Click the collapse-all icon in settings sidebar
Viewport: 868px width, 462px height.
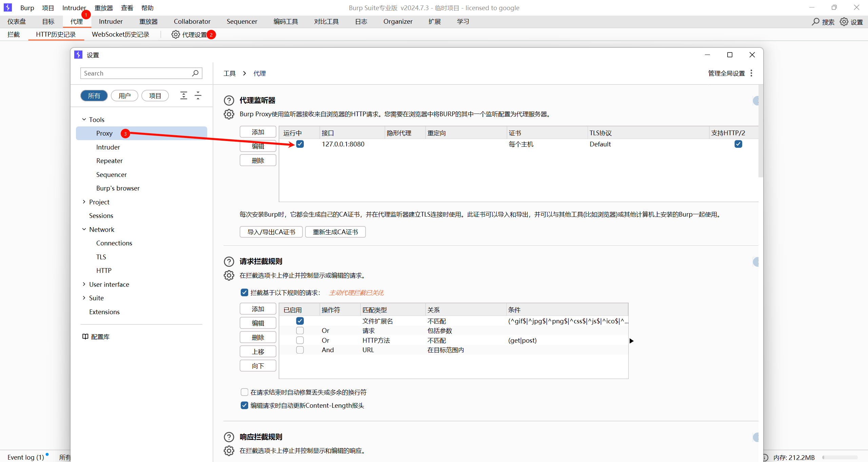(198, 96)
